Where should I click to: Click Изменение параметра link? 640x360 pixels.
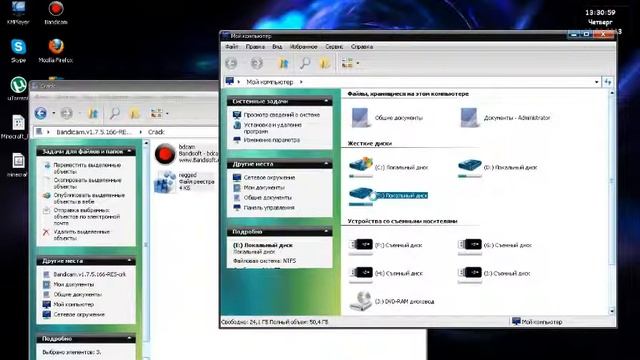coord(271,140)
